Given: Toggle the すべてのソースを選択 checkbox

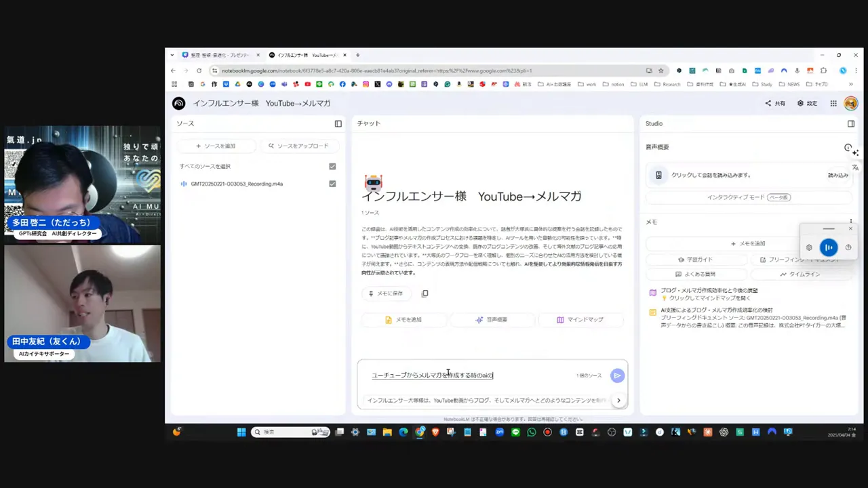Looking at the screenshot, I should pos(332,166).
